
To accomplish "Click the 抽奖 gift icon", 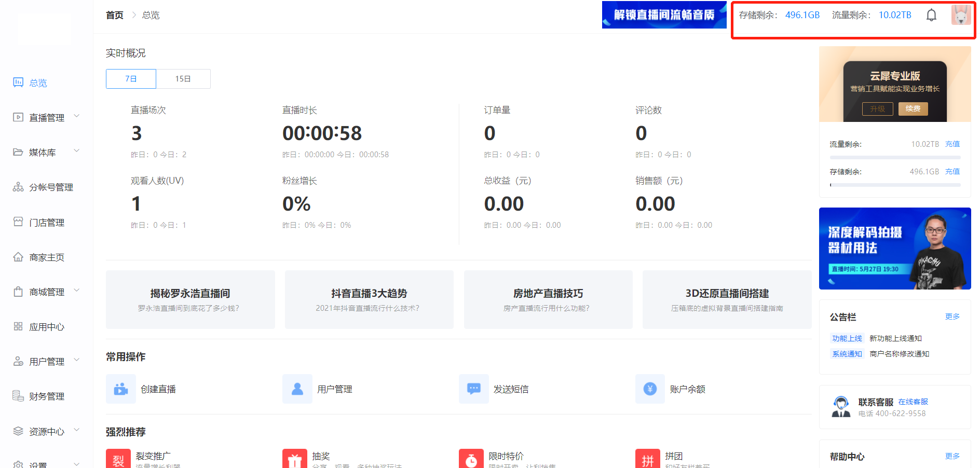I will (x=295, y=459).
